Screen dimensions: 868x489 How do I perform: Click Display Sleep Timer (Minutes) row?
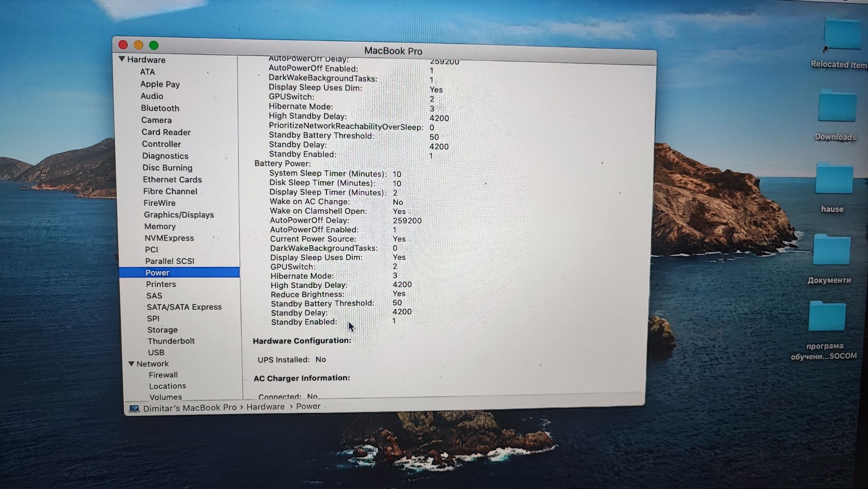333,192
